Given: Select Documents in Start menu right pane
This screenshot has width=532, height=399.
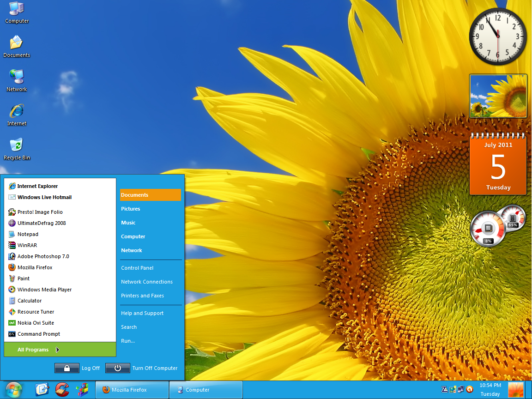Looking at the screenshot, I should pos(150,195).
